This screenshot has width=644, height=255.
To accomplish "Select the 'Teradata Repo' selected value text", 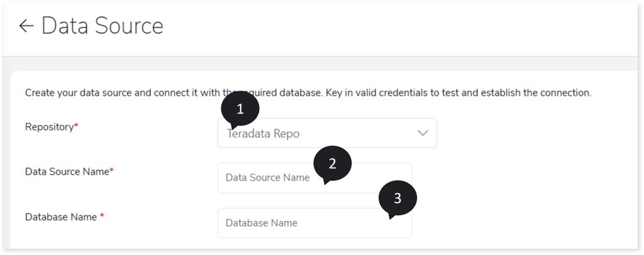I will click(x=264, y=133).
